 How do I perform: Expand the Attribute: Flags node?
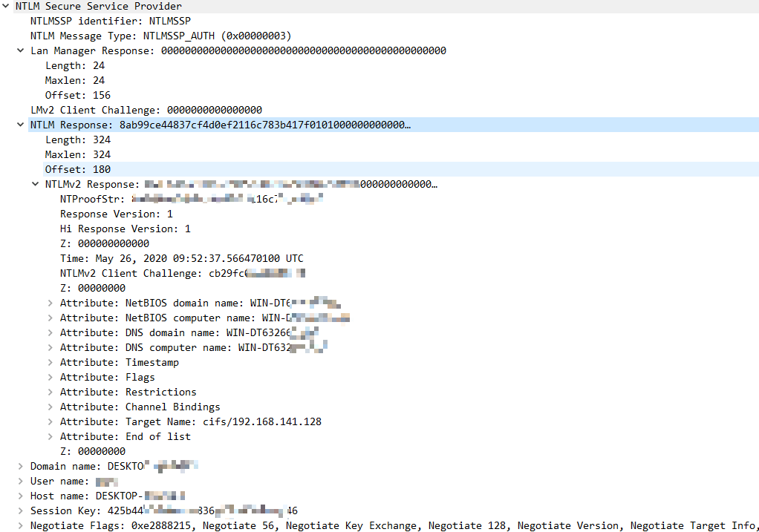51,377
